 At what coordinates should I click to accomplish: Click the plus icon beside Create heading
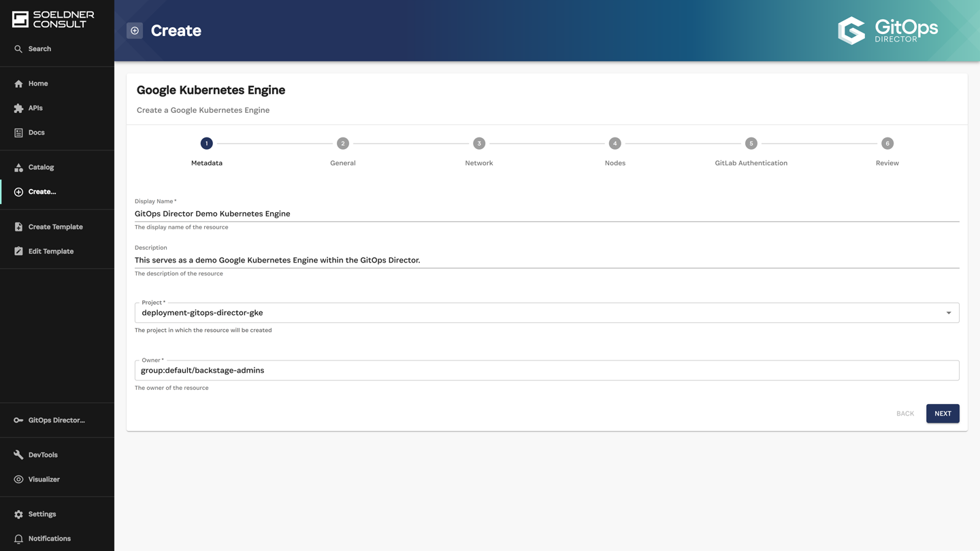[x=135, y=31]
